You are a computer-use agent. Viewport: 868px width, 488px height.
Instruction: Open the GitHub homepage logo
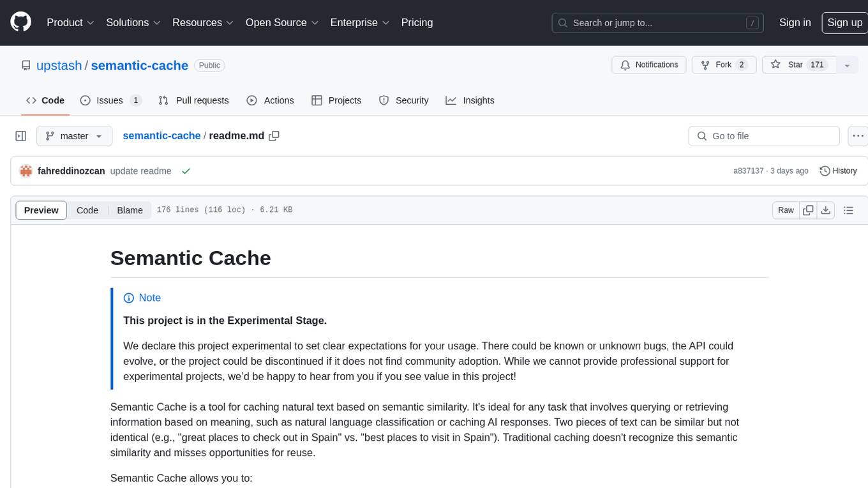[x=20, y=22]
